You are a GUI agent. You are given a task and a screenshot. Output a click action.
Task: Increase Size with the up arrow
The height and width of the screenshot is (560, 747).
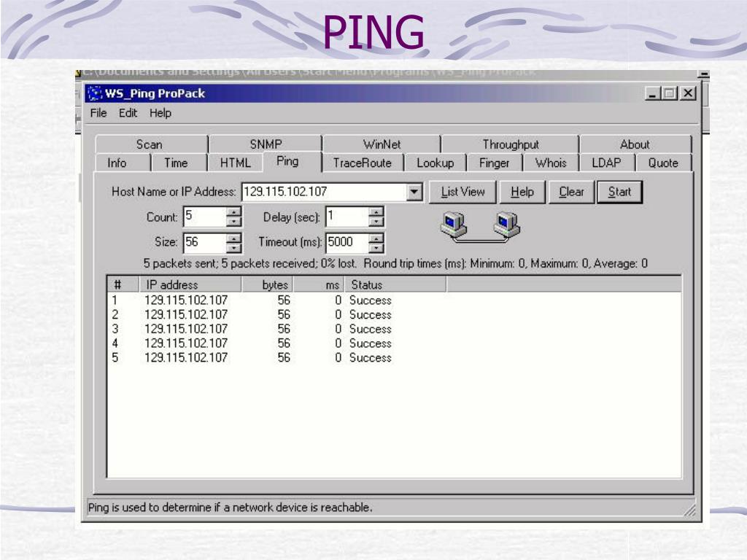[x=233, y=238]
